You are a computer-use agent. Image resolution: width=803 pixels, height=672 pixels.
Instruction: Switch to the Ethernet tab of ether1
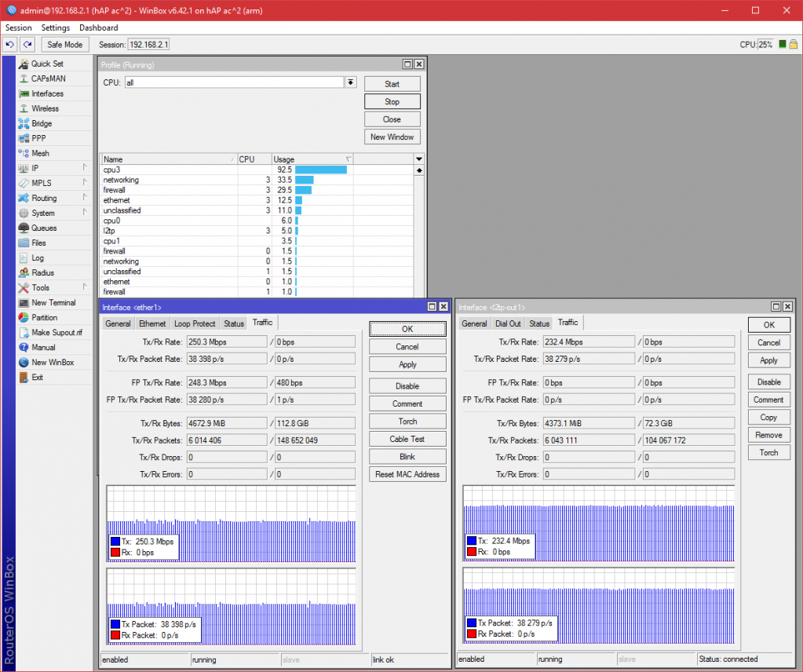pyautogui.click(x=152, y=323)
